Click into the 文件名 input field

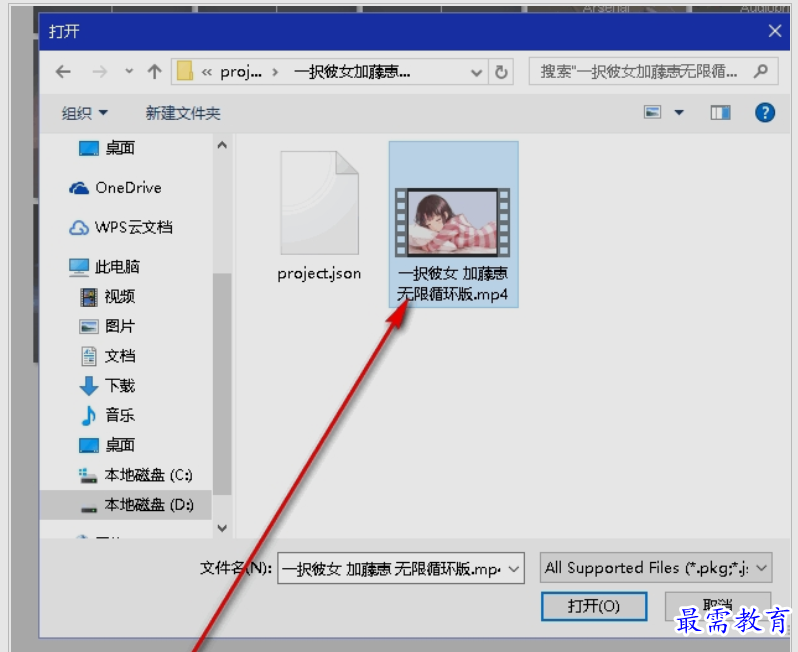392,568
